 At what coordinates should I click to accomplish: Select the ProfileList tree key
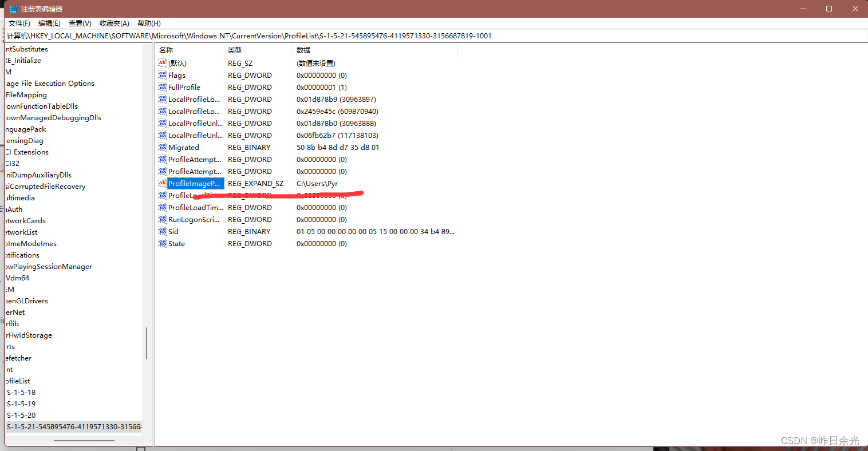tap(18, 381)
